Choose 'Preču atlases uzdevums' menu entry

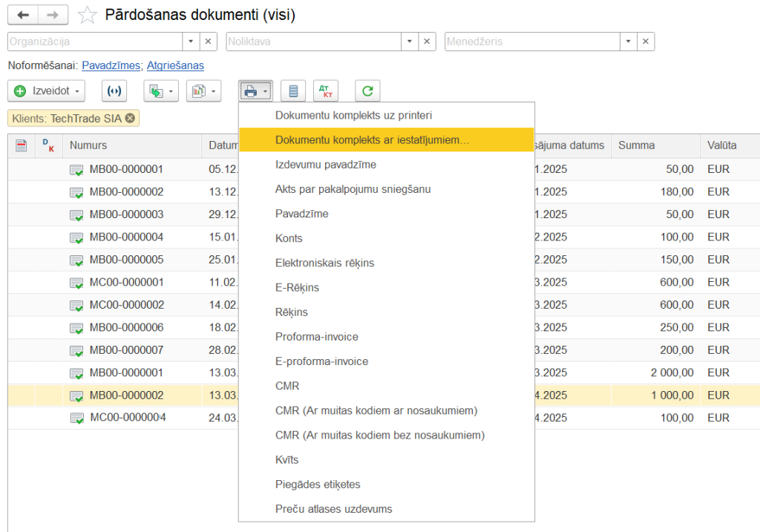[x=333, y=509]
